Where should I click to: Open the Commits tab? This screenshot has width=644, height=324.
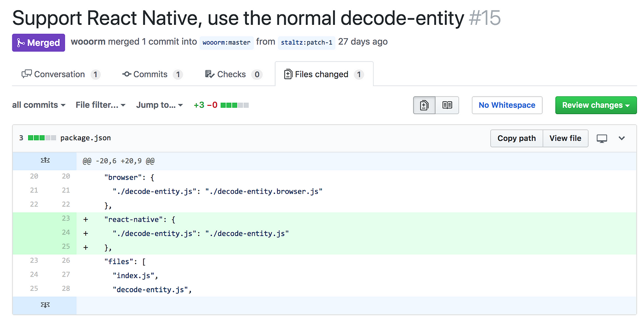(x=153, y=74)
